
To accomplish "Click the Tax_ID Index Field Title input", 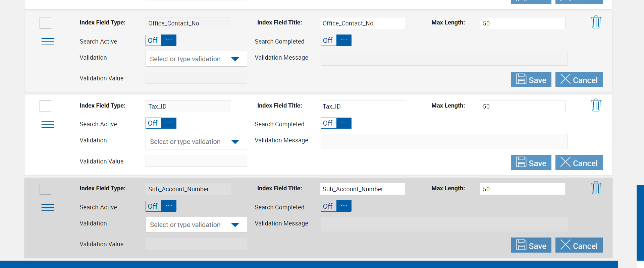I will 362,106.
